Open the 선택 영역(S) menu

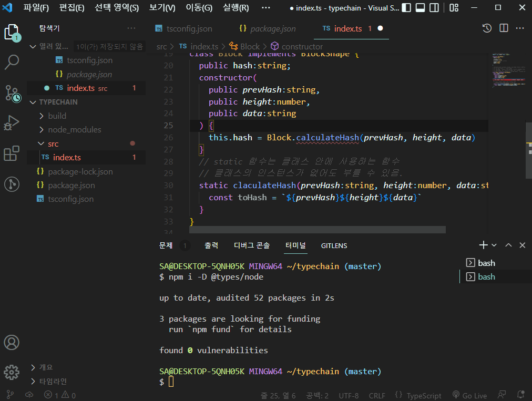[117, 8]
